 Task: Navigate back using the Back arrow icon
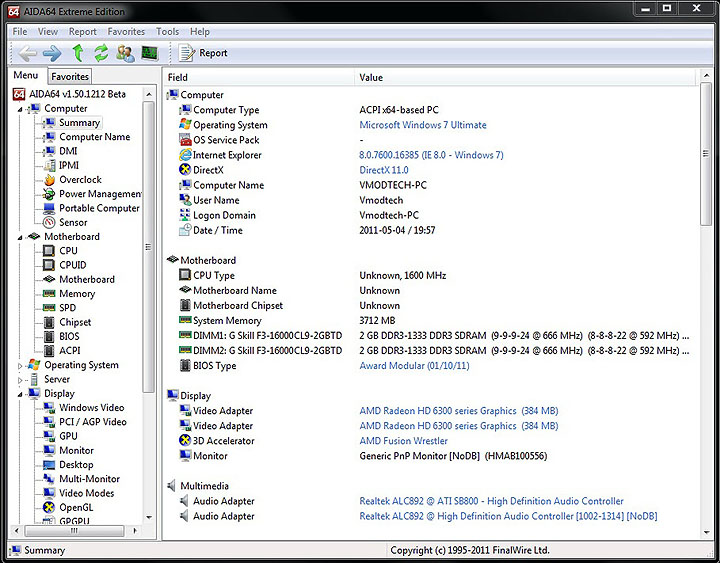click(x=27, y=53)
